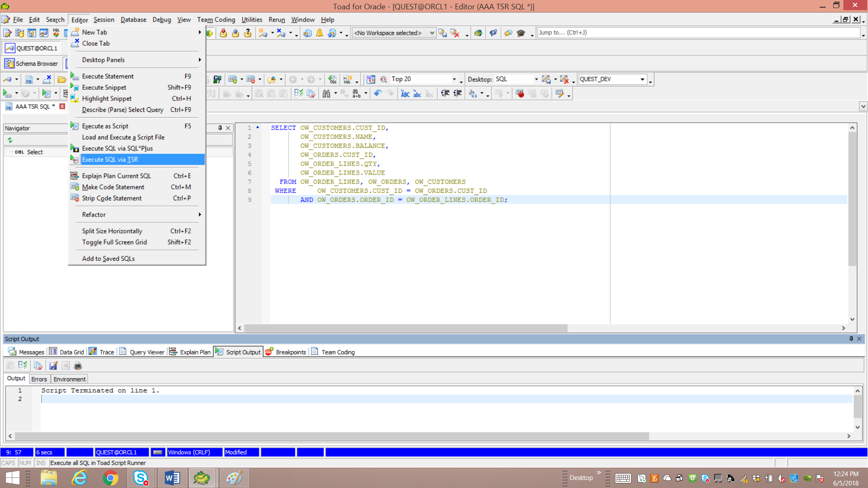Click the editor vertical scrollbar
Image resolution: width=868 pixels, height=488 pixels.
[x=852, y=199]
